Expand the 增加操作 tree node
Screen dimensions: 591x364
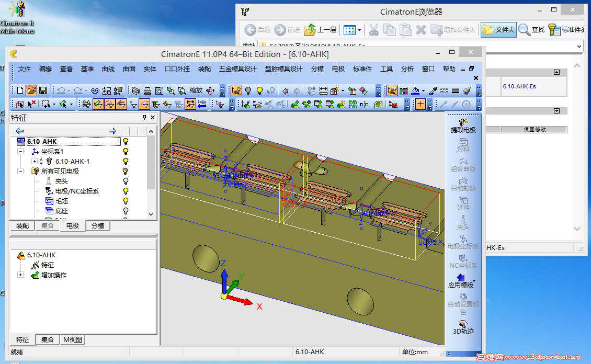point(21,275)
